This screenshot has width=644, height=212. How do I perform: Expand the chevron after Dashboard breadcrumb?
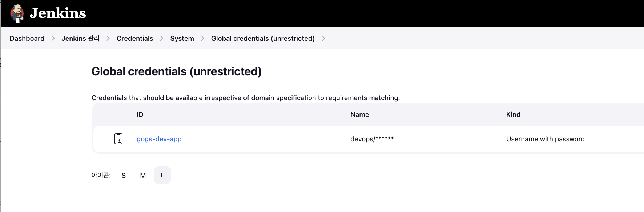pos(53,38)
